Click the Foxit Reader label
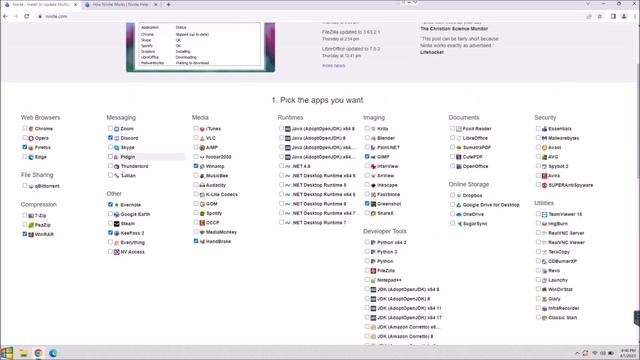 tap(477, 129)
